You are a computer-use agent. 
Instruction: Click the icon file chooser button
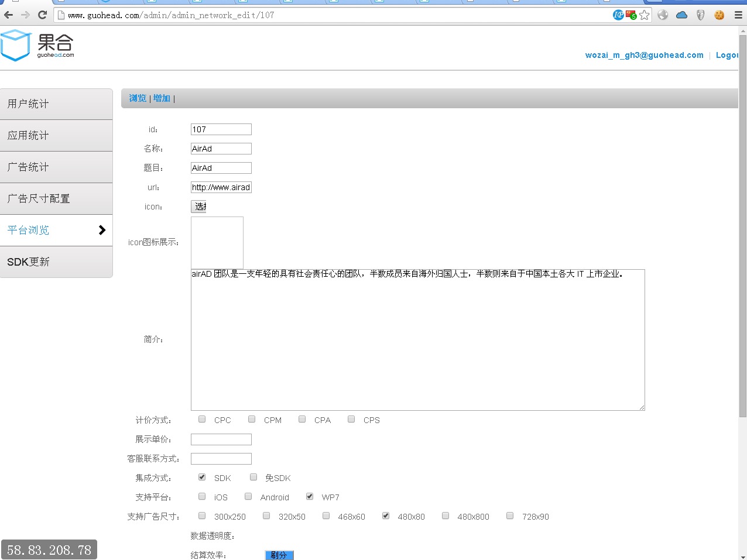click(198, 207)
